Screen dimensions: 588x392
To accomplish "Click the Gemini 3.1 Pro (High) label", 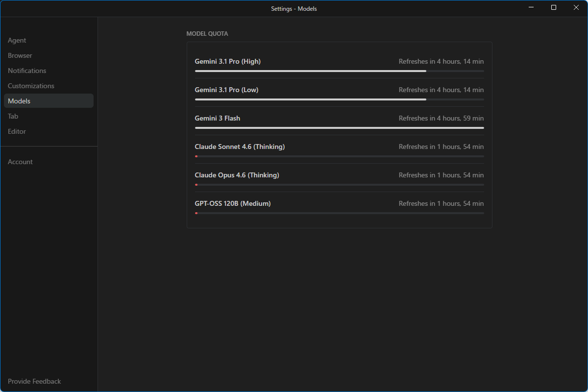I will (x=228, y=61).
